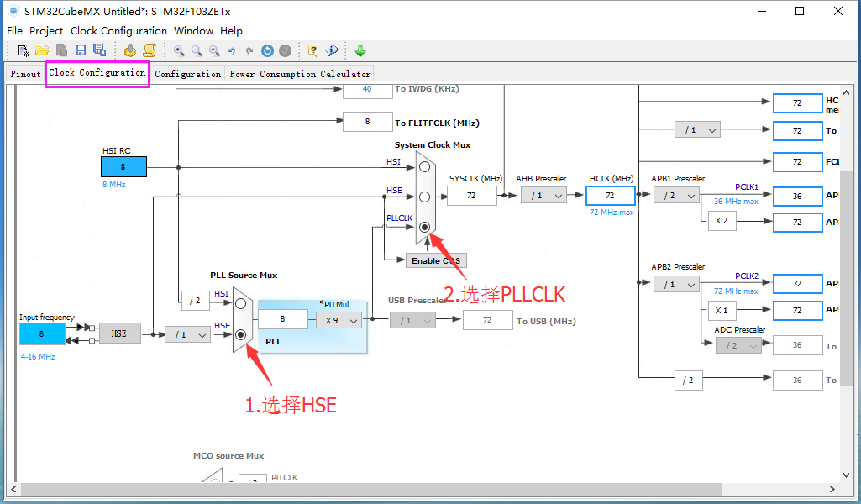
Task: Click the Load Project folder icon
Action: (42, 51)
